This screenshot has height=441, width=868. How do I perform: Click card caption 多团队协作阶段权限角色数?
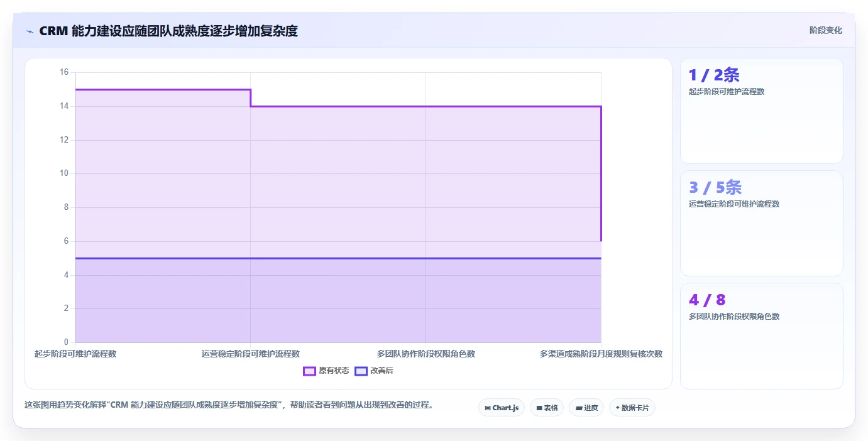[x=734, y=317]
